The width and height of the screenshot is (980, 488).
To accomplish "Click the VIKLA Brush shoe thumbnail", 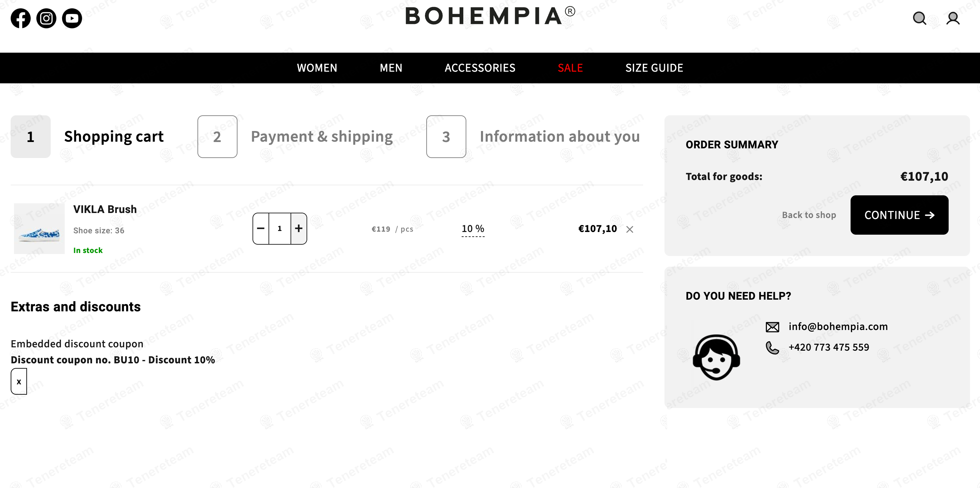I will [39, 228].
